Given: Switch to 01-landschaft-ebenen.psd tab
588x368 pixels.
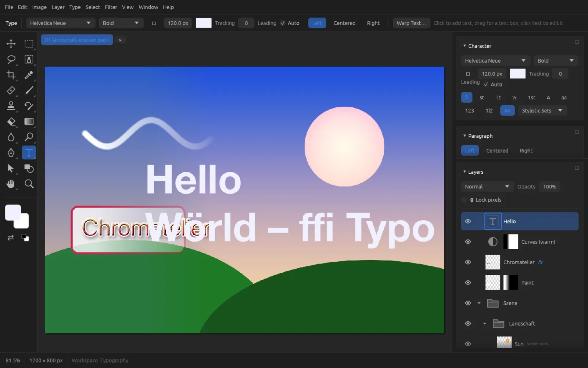Looking at the screenshot, I should tap(77, 40).
